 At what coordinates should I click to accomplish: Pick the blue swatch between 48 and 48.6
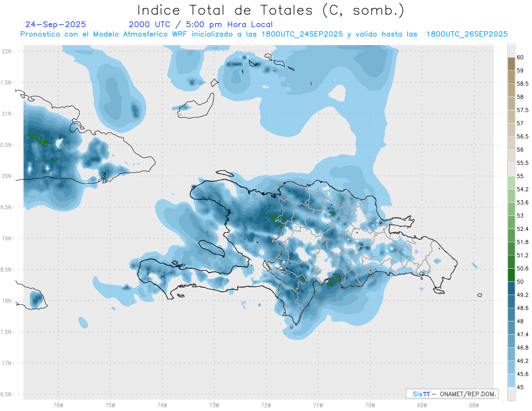tap(511, 315)
